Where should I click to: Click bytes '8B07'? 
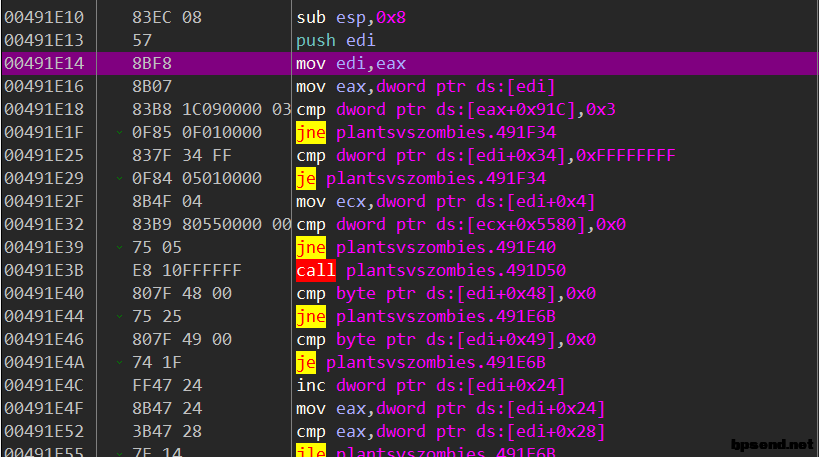152,86
